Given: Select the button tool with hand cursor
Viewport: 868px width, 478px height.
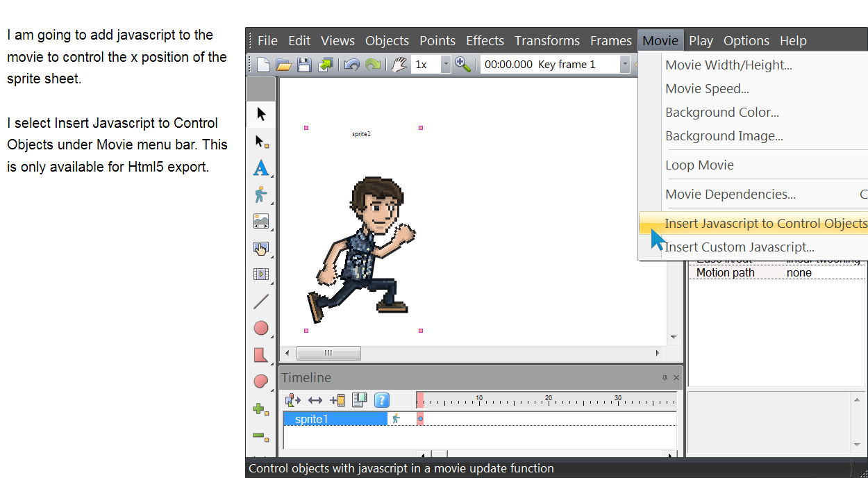Looking at the screenshot, I should [x=261, y=248].
